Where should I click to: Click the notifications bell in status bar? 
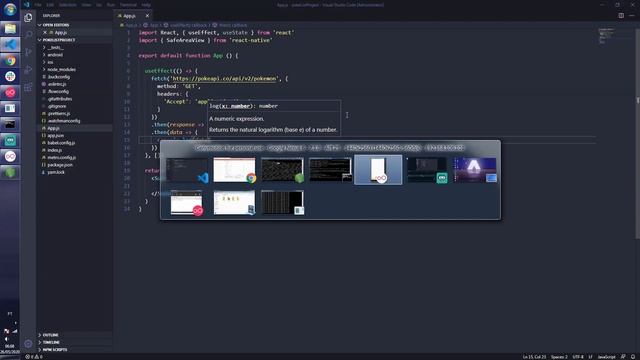click(633, 357)
